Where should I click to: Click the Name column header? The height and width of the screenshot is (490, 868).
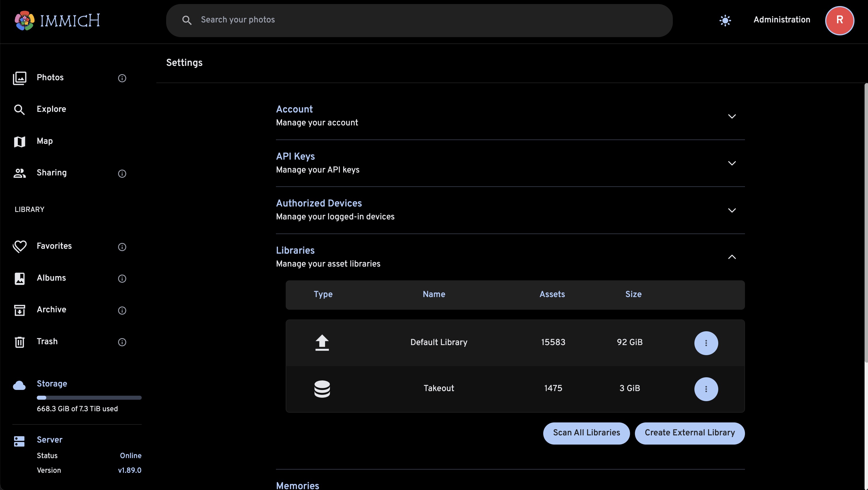(434, 294)
